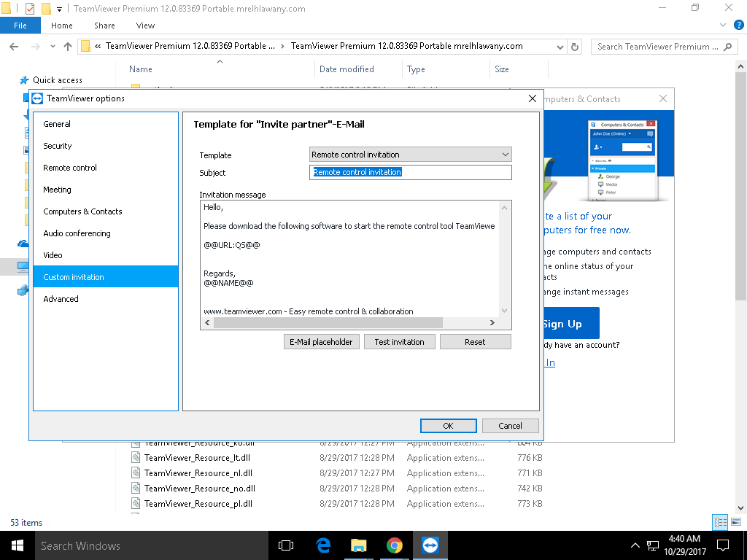Click the TeamViewer icon in the taskbar

pyautogui.click(x=430, y=545)
